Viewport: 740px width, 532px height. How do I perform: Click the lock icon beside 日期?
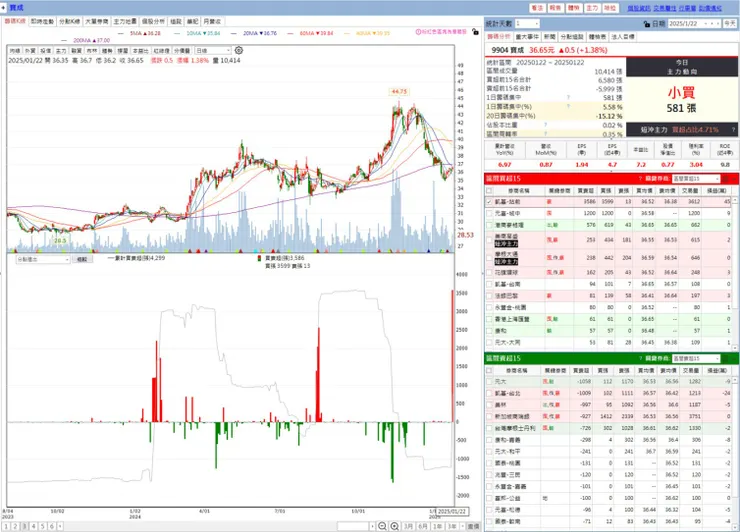pyautogui.click(x=647, y=24)
